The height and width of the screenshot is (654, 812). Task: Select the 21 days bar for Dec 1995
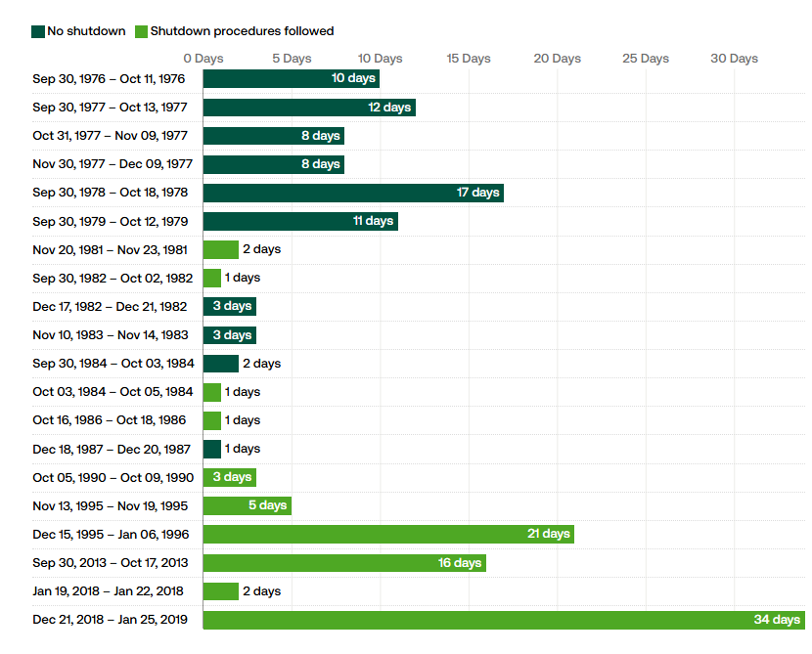pyautogui.click(x=388, y=534)
